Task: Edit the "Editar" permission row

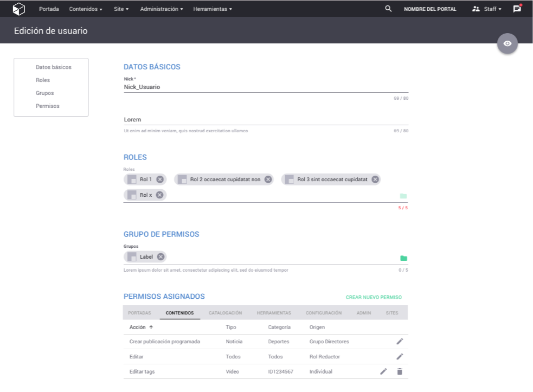Action: point(400,357)
